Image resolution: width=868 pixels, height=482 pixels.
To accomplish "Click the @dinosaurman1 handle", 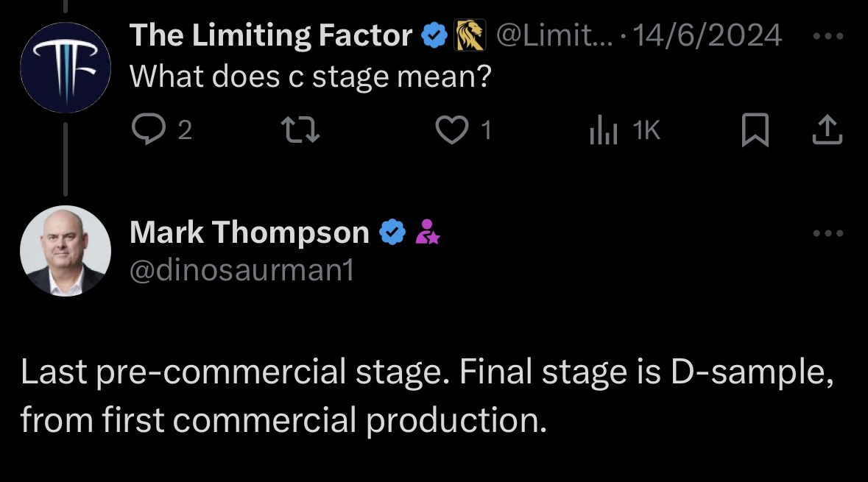I will click(241, 271).
